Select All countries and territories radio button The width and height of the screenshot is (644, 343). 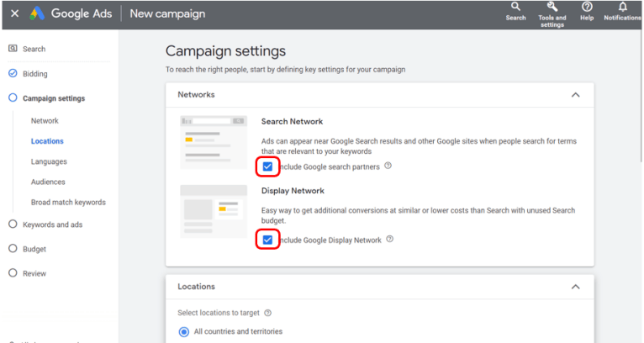(184, 331)
